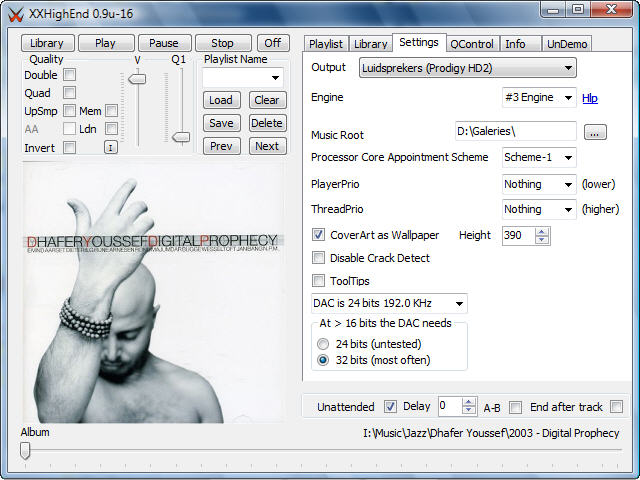Delete the playlist with the Delete button
This screenshot has width=640, height=480.
(267, 123)
